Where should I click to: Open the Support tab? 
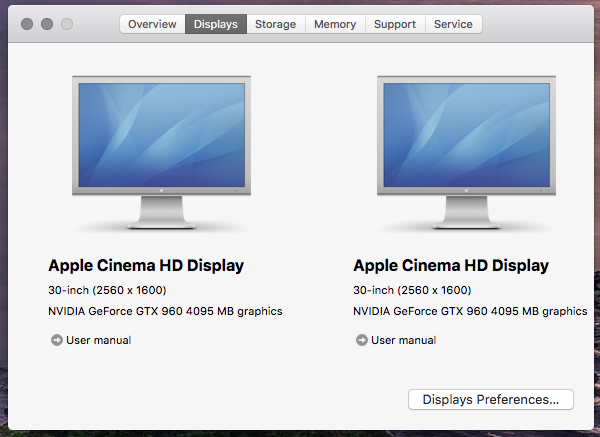(395, 24)
